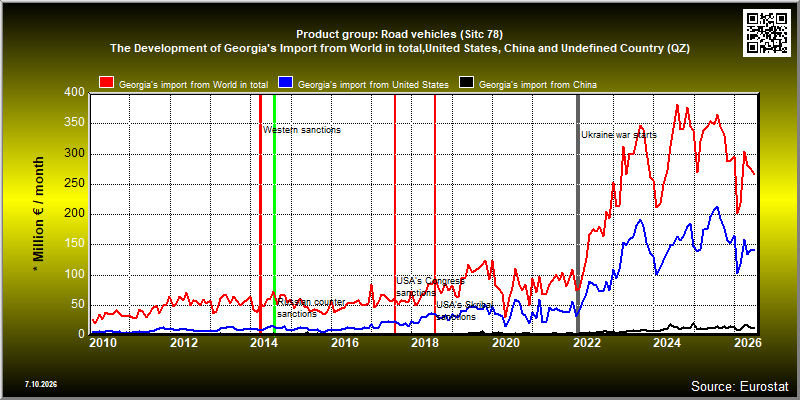Viewport: 800px width, 400px height.
Task: Click the x-axis year label 2022
Action: coord(587,342)
